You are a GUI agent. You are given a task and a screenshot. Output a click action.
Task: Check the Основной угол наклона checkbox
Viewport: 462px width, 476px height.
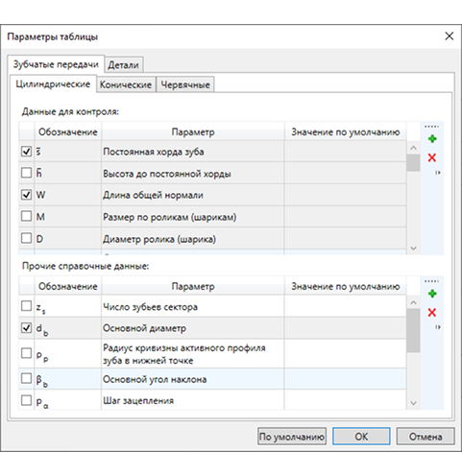click(x=26, y=379)
